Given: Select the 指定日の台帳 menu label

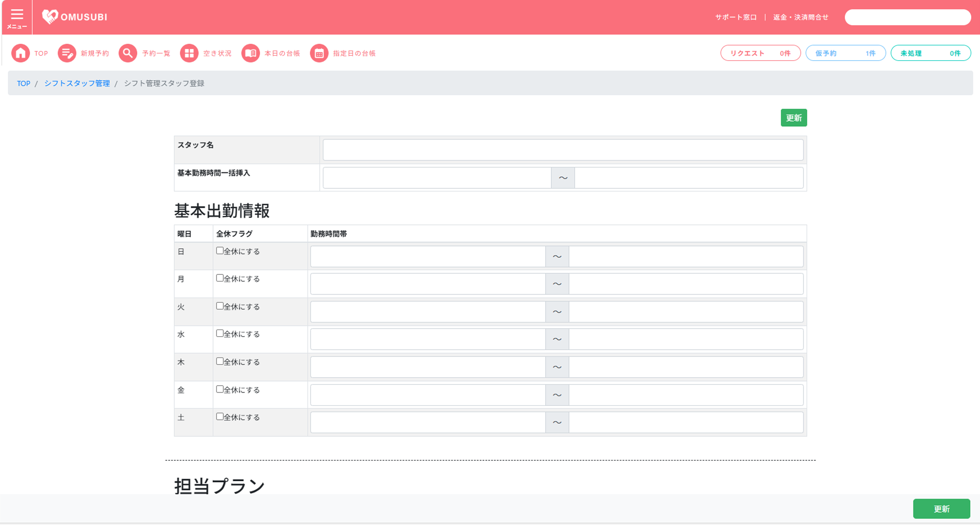Looking at the screenshot, I should (354, 54).
